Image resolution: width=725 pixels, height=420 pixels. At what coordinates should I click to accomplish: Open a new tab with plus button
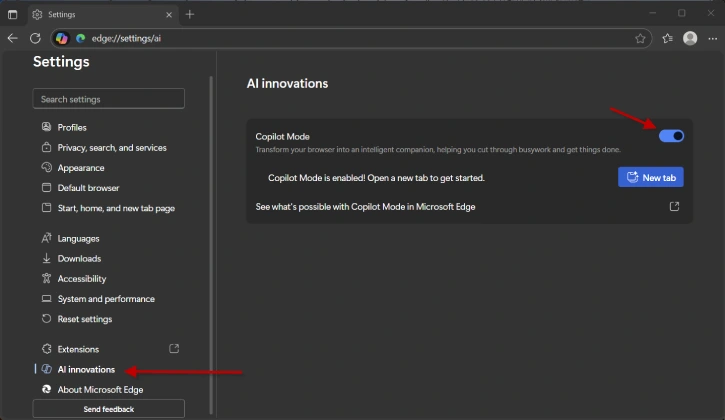pyautogui.click(x=190, y=14)
